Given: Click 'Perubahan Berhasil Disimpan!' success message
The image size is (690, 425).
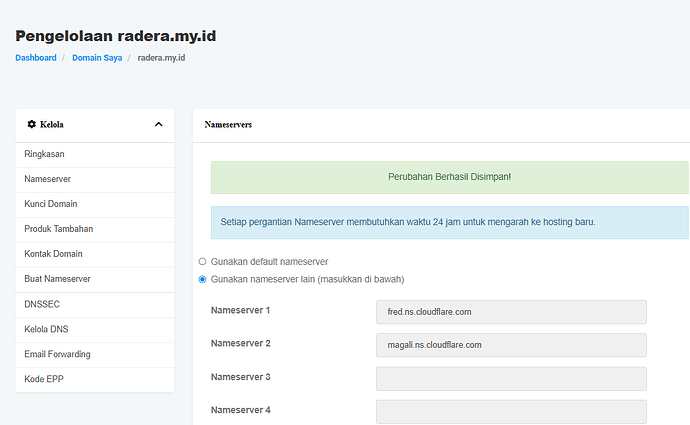Looking at the screenshot, I should pos(449,177).
